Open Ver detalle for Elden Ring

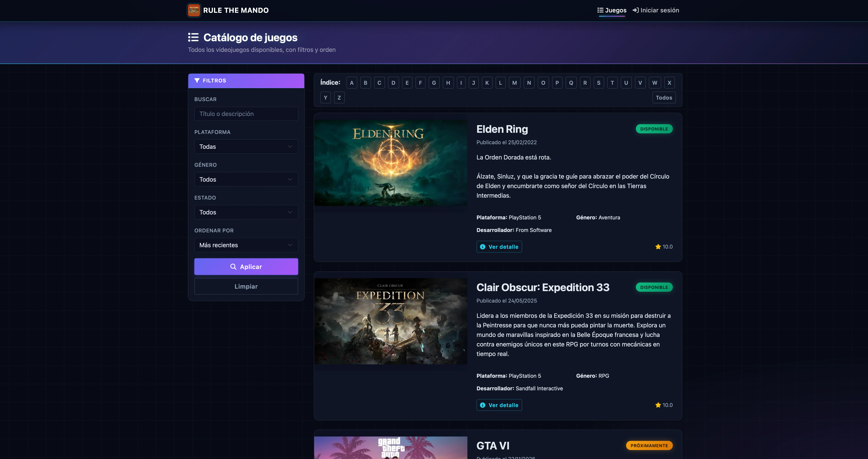click(x=499, y=247)
